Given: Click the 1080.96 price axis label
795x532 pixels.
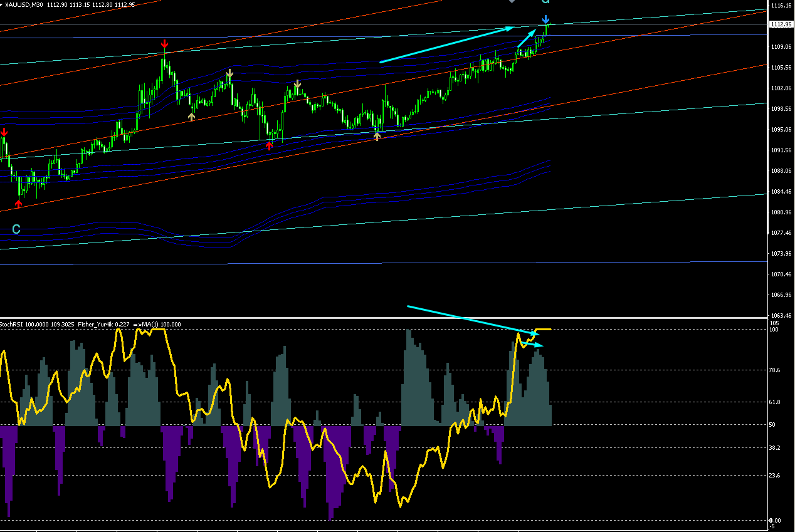Looking at the screenshot, I should click(x=781, y=212).
